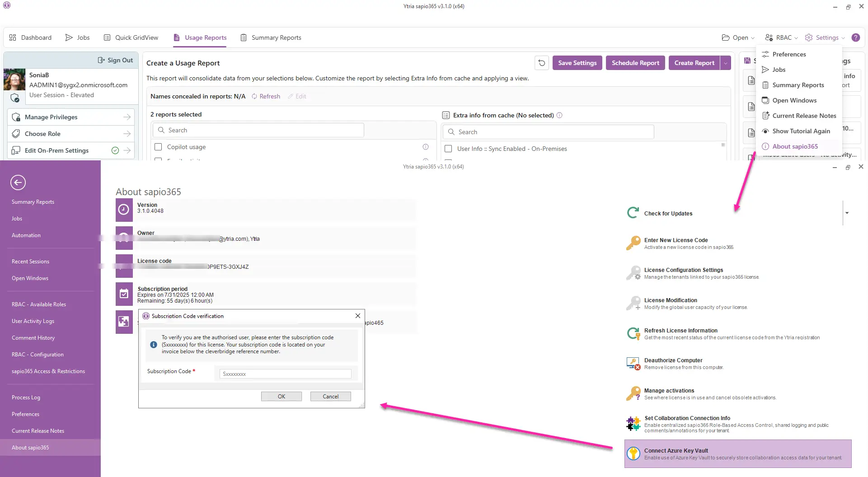Click the Version clock icon
The image size is (868, 477).
click(x=124, y=209)
